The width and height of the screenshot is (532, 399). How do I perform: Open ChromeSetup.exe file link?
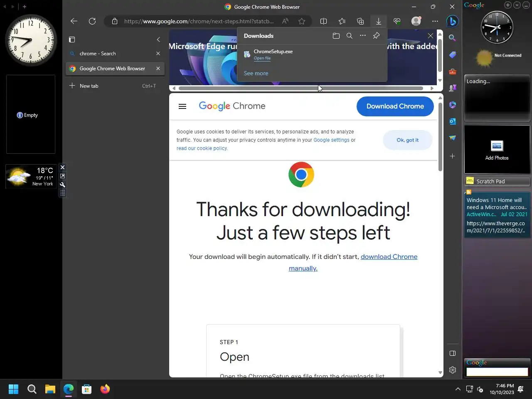[262, 58]
